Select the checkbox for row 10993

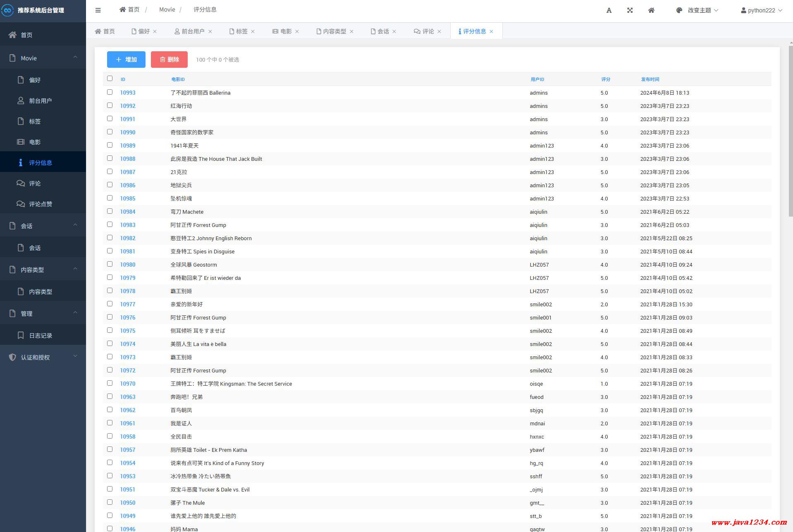(x=110, y=92)
